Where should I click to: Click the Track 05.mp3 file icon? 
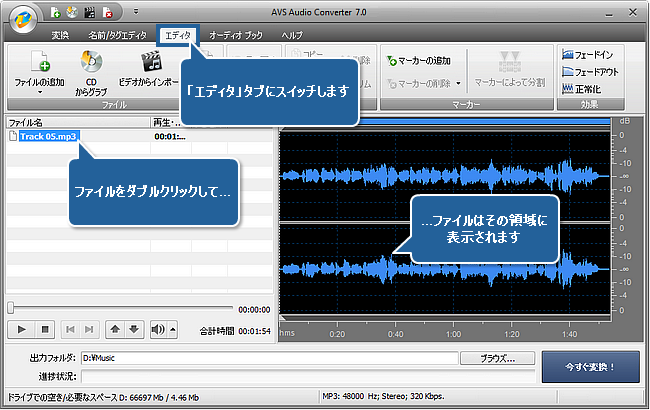[x=13, y=136]
